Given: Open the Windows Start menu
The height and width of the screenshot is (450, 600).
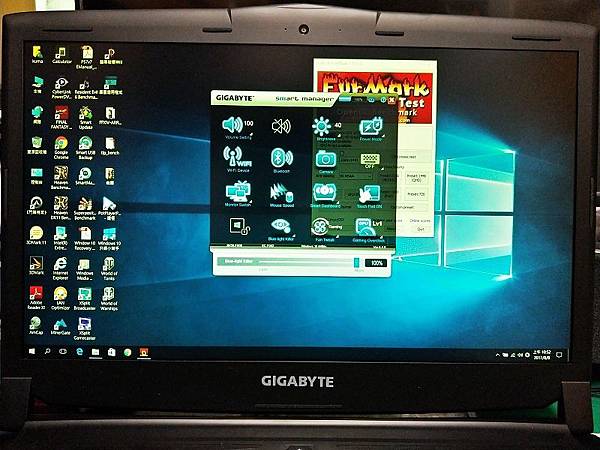Looking at the screenshot, I should click(x=32, y=351).
